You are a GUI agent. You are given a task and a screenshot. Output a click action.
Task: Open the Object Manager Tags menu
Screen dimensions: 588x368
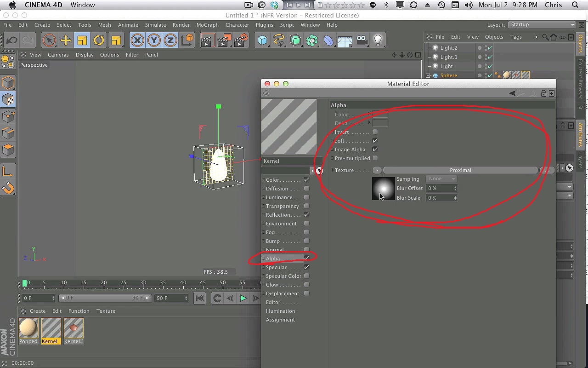516,37
